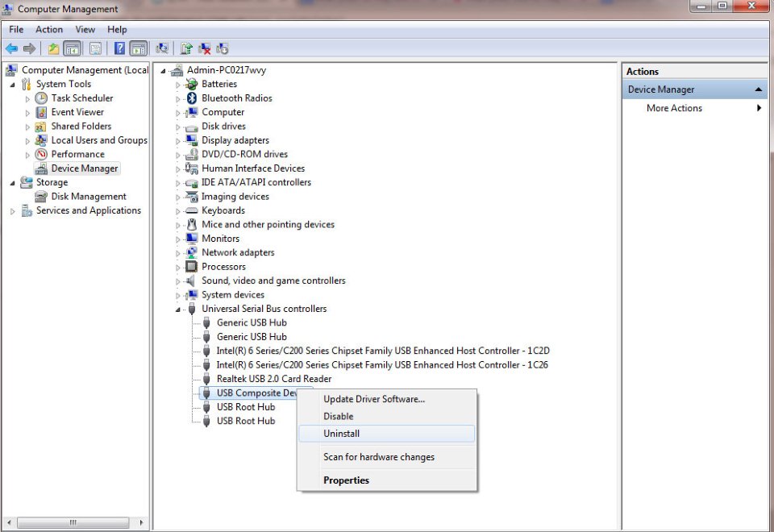Click the Mice and other pointing devices icon

point(192,225)
